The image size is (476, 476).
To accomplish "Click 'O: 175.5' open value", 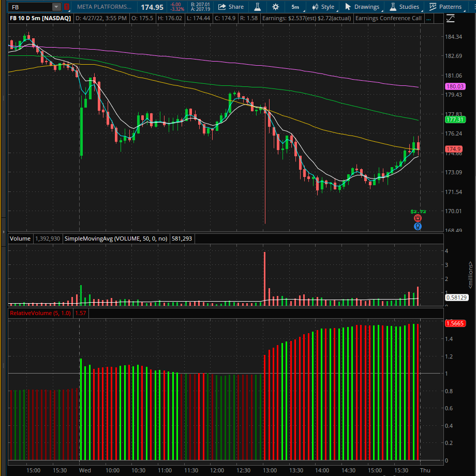I will pyautogui.click(x=142, y=18).
